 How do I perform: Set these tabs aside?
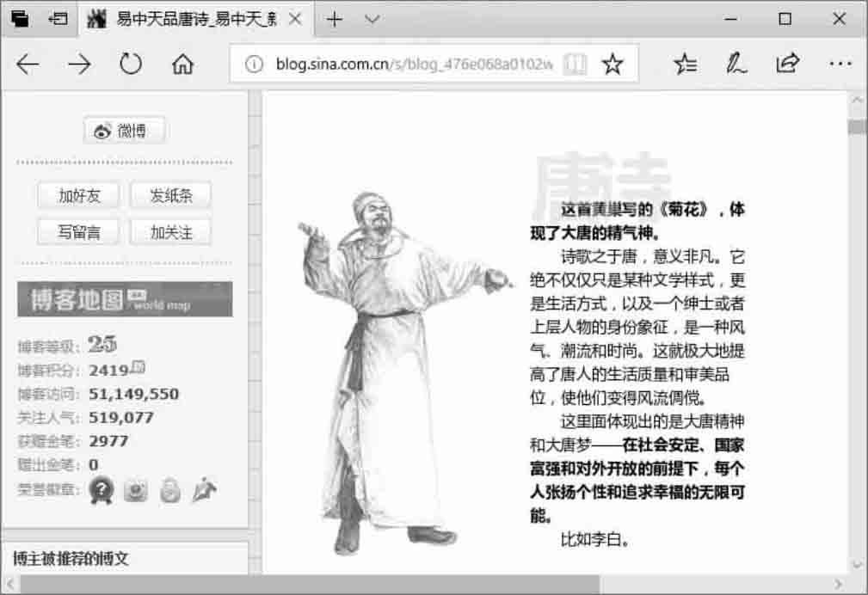pyautogui.click(x=58, y=19)
